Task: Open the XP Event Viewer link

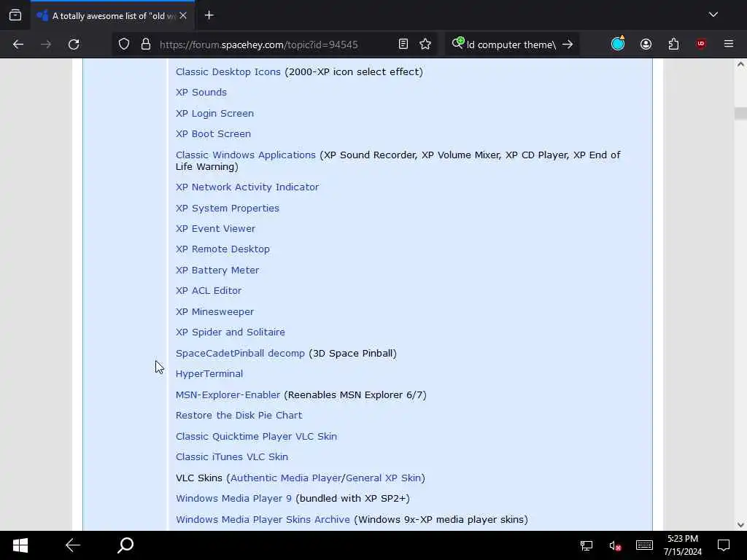Action: [215, 228]
